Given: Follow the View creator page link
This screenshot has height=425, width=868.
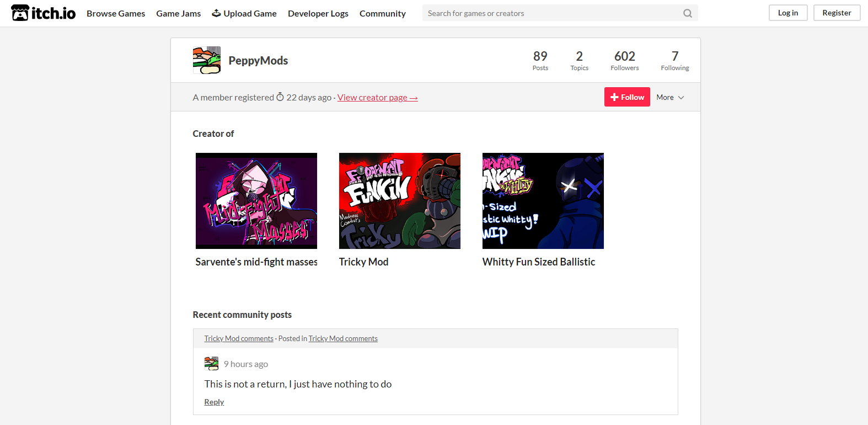Looking at the screenshot, I should pyautogui.click(x=377, y=98).
